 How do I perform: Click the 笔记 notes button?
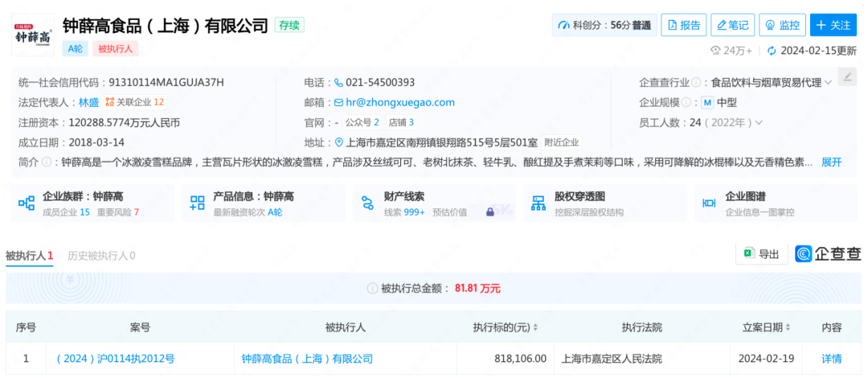732,25
